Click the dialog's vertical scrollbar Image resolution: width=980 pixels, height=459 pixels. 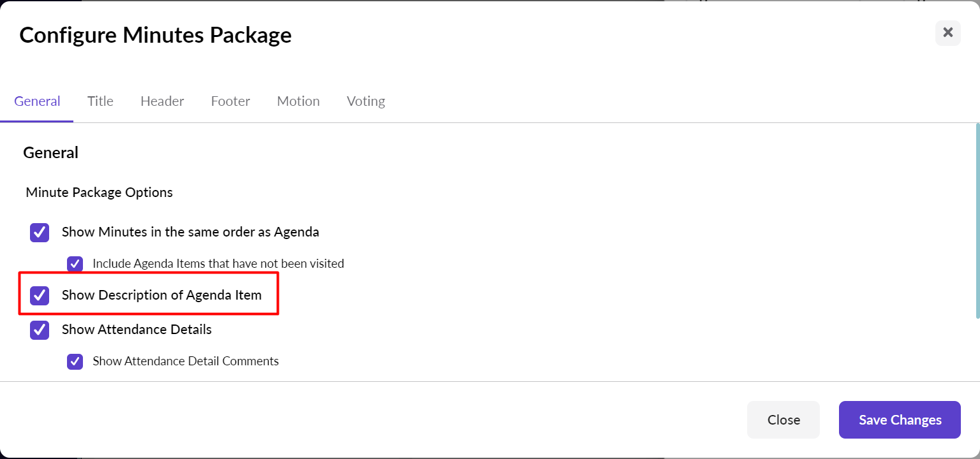tap(977, 221)
